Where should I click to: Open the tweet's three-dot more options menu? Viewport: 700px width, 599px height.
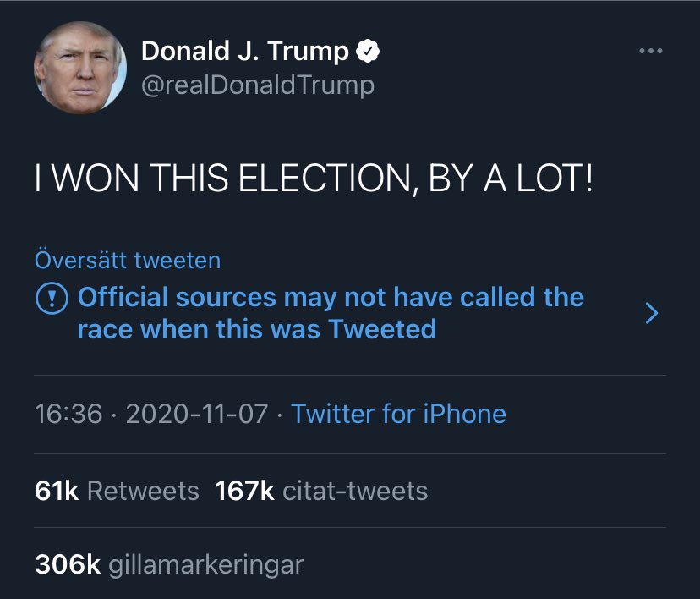click(650, 51)
